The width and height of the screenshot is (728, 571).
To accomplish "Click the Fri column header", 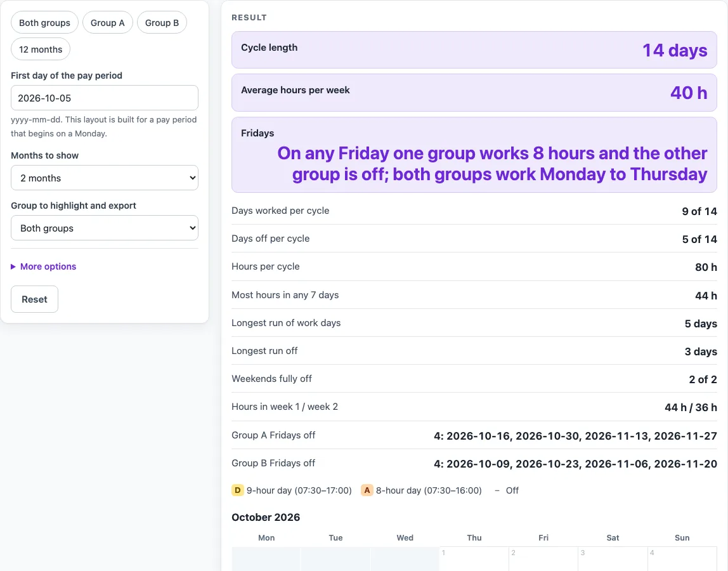I will pos(543,537).
